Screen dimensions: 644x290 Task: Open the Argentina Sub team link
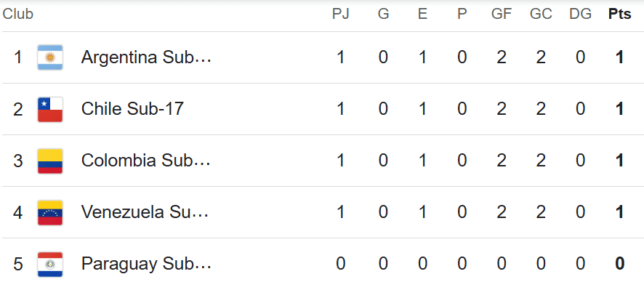tap(146, 57)
